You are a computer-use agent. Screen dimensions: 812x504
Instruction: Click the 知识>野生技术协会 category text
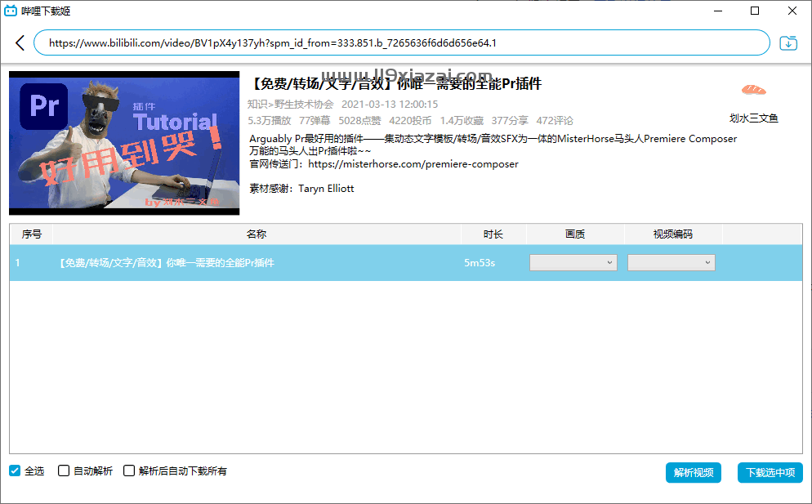291,104
